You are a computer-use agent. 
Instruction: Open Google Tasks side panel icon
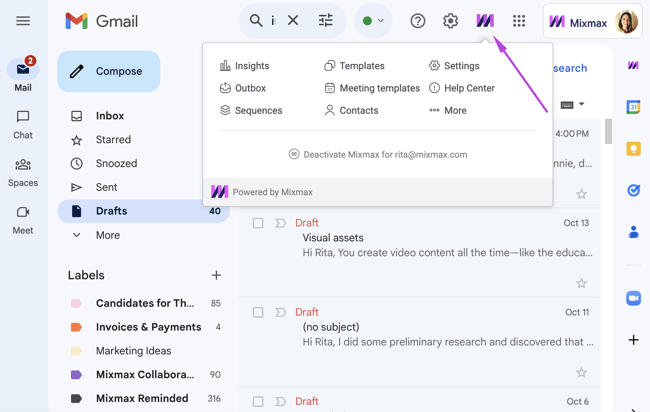[x=633, y=190]
